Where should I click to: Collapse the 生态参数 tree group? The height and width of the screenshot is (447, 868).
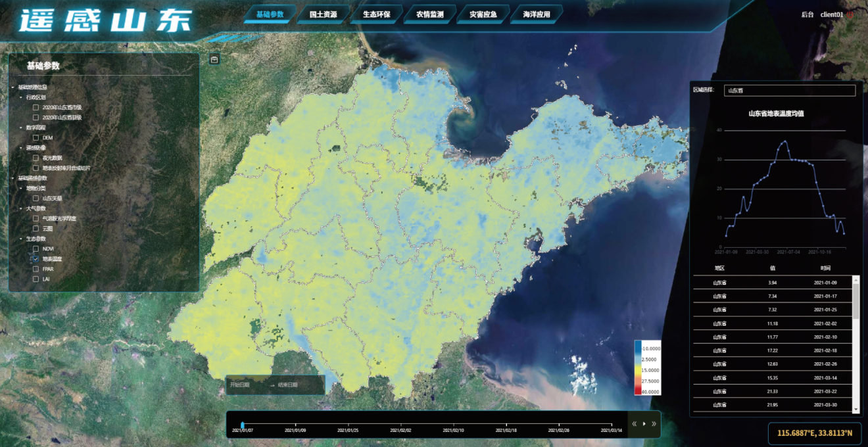pyautogui.click(x=20, y=239)
